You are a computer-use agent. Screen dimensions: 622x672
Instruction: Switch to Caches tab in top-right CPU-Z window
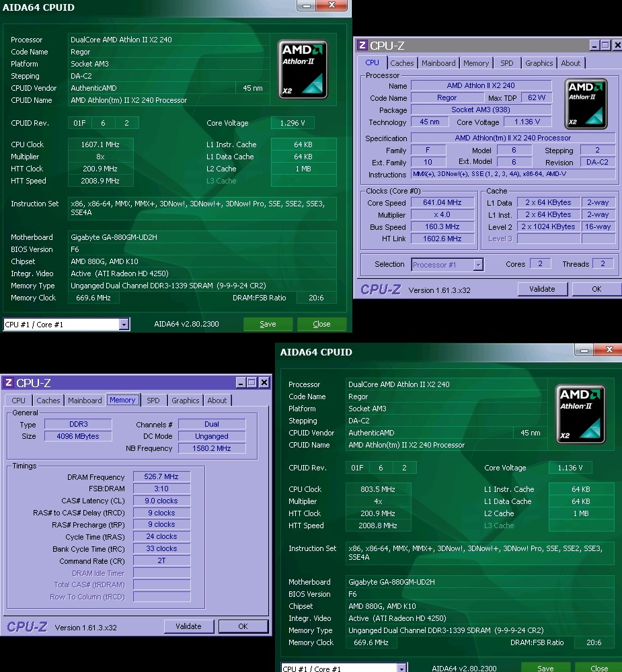pos(402,63)
